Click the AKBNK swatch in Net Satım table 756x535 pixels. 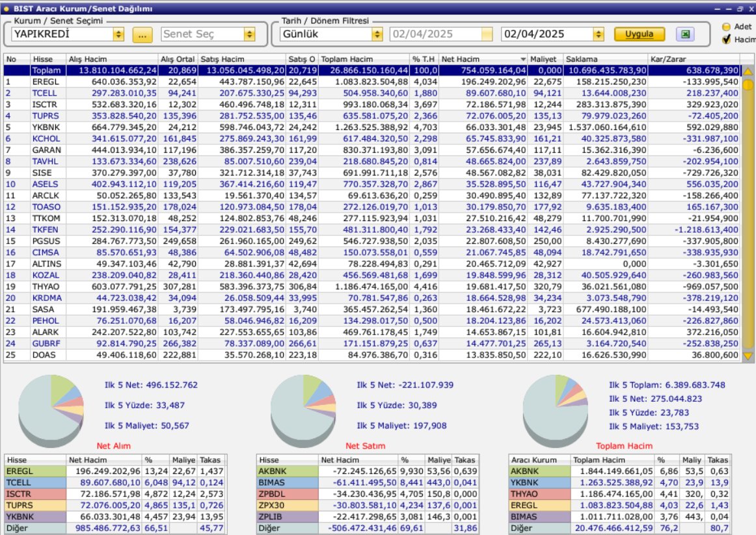(x=288, y=471)
